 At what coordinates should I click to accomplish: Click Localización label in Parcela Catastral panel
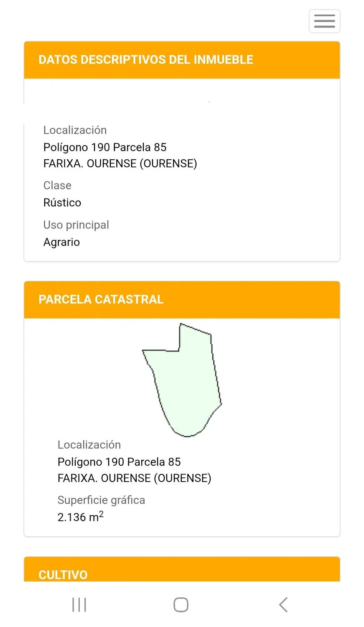coord(89,445)
